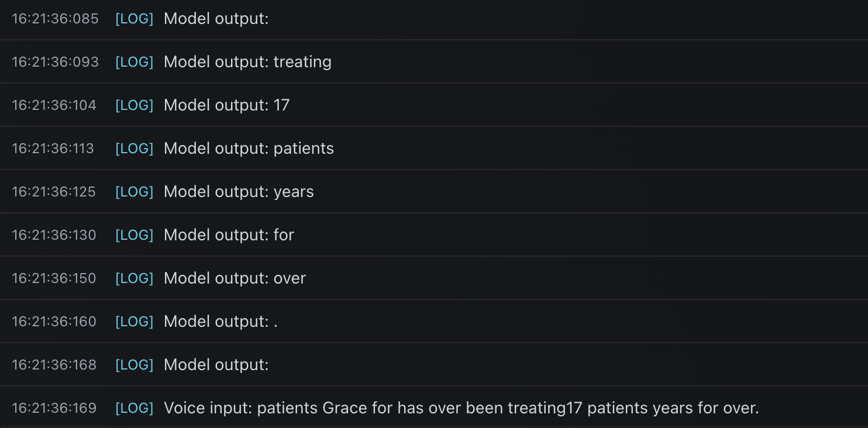Select the 'Model output: patients' log message
The height and width of the screenshot is (428, 868).
tap(249, 149)
